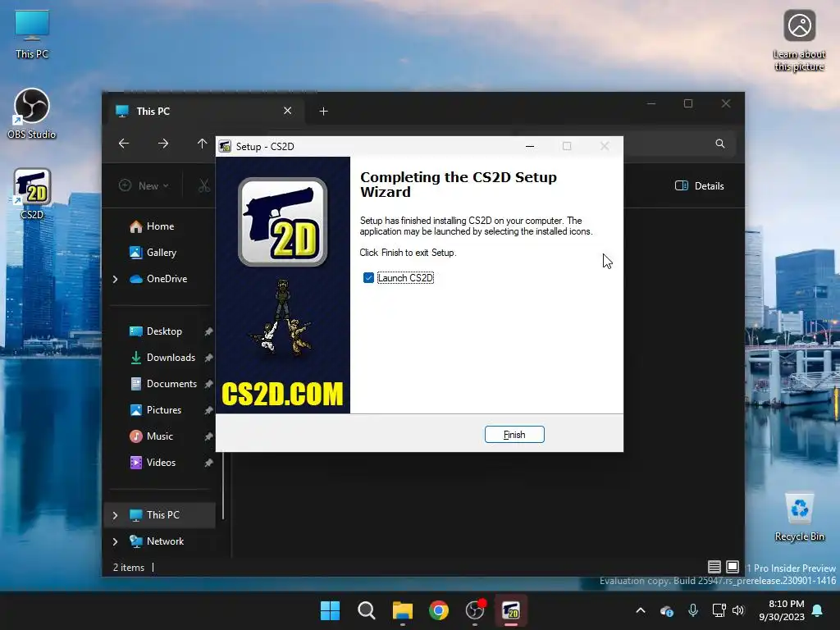This screenshot has height=630, width=840.
Task: Click CS2D setup taskbar icon
Action: 511,610
